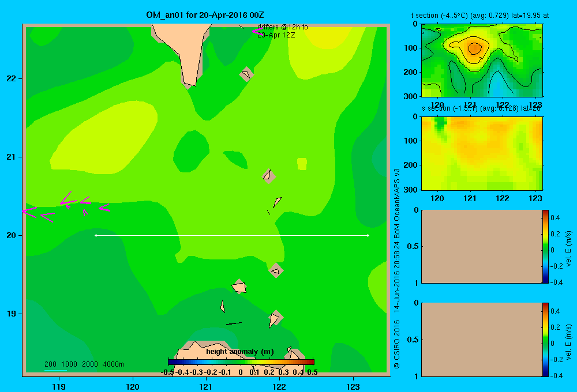The image size is (577, 392).
Task: Select the westernmost magenta drifter arrow on the main map
Action: pos(29,212)
